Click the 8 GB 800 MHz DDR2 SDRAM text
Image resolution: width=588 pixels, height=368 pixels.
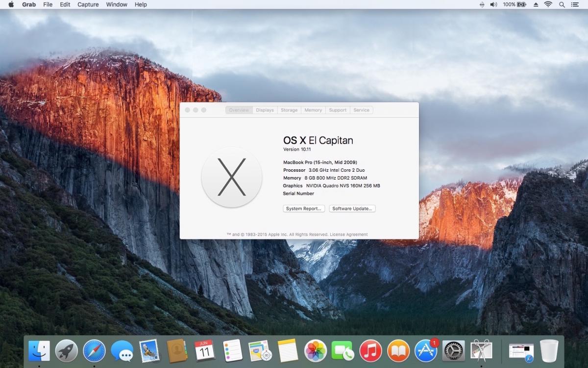pos(336,178)
